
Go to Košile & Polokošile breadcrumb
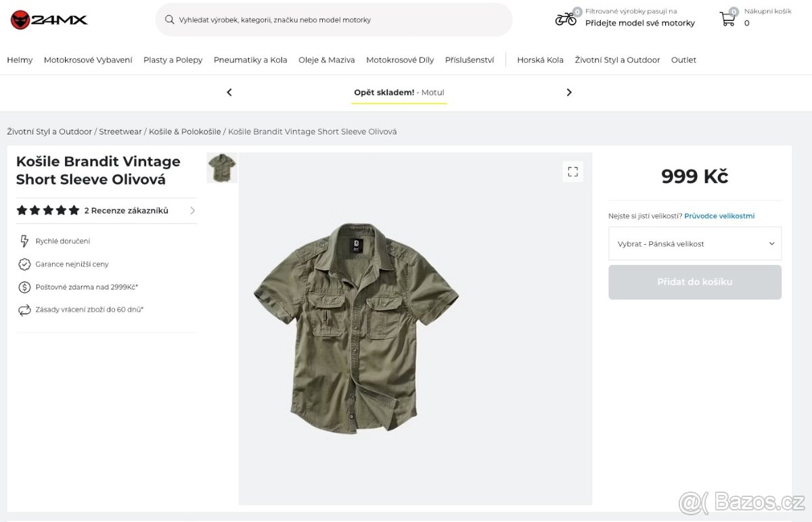coord(185,132)
